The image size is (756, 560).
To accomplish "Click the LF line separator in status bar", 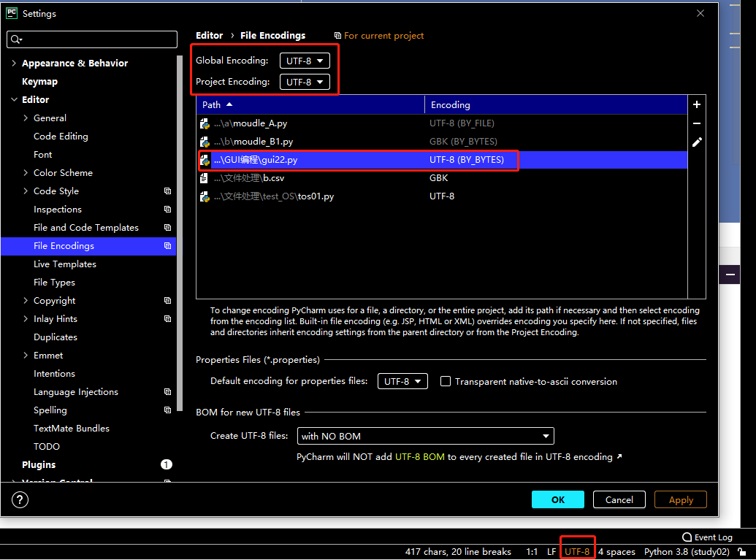I will coord(551,552).
